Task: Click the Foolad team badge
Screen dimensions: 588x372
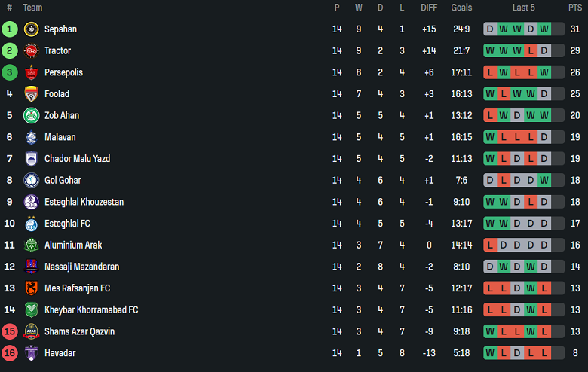Action: pos(31,94)
